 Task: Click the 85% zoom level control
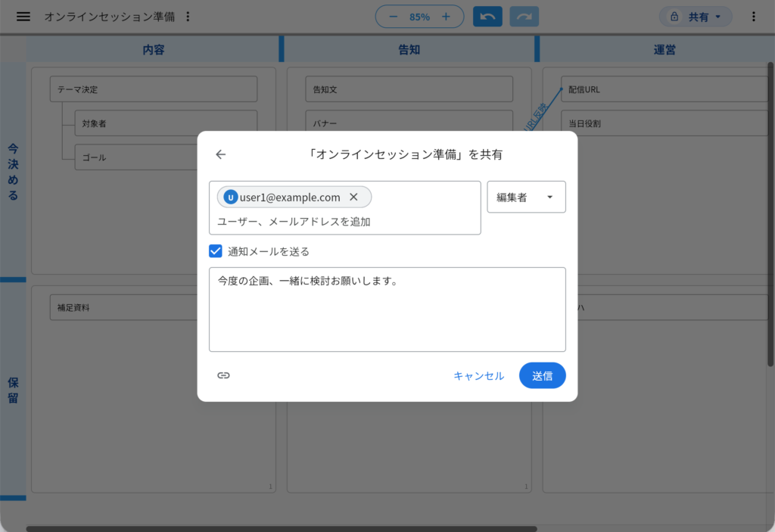(x=419, y=15)
